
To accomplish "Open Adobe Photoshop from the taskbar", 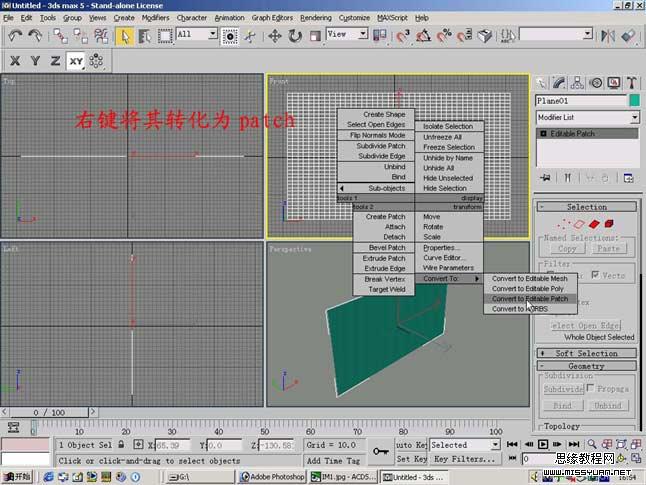I will [273, 477].
